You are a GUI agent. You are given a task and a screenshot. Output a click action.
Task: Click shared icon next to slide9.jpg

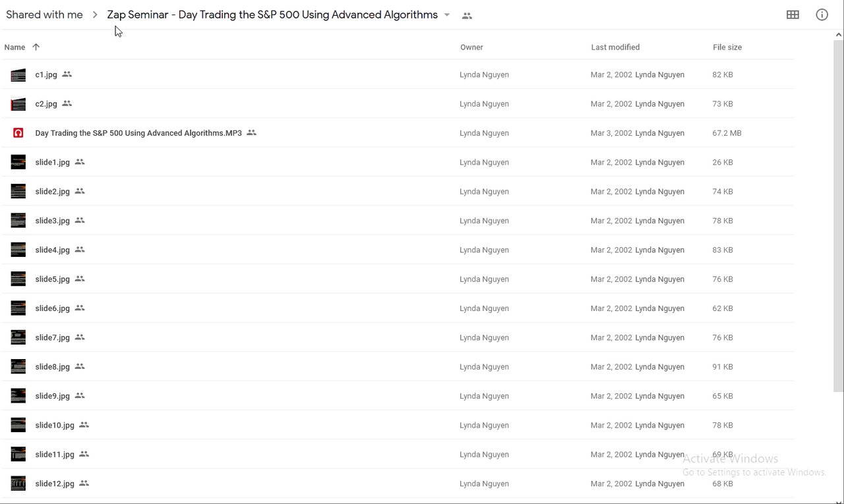coord(80,395)
